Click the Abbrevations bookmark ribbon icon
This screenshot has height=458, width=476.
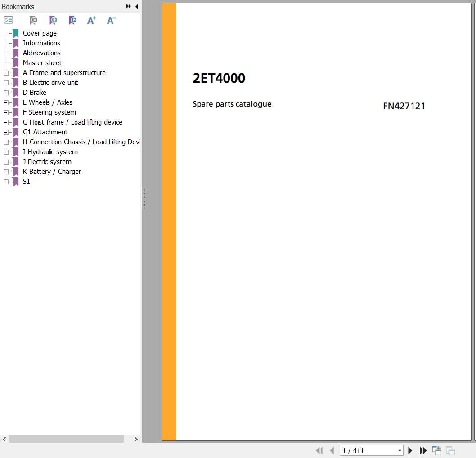(16, 53)
